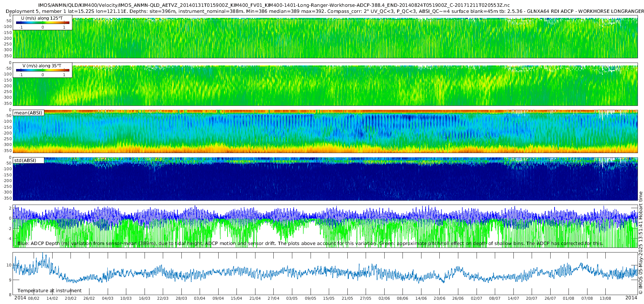The image size is (644, 304).
Task: Click the 'U (m/s) along 125°T' title
Action: pyautogui.click(x=42, y=18)
